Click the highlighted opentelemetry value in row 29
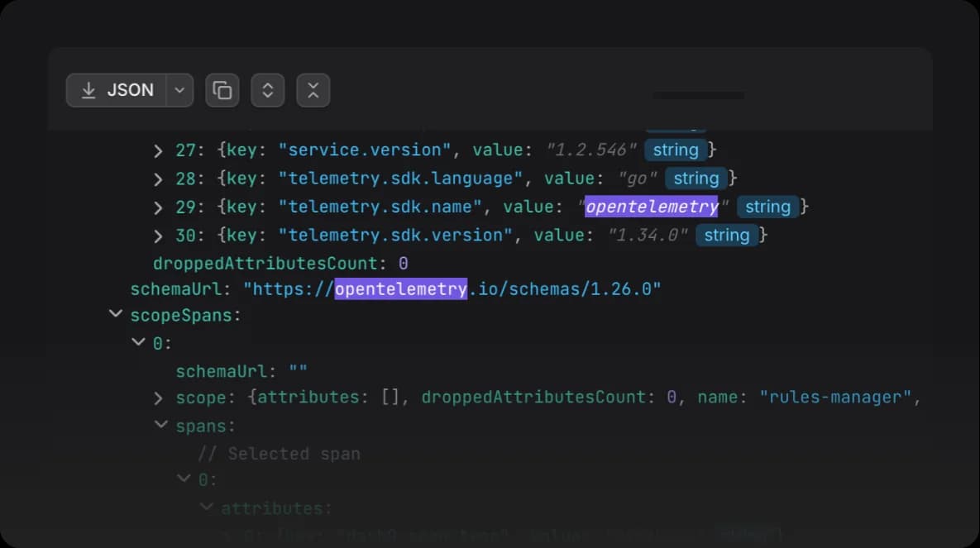This screenshot has height=548, width=980. pos(652,207)
